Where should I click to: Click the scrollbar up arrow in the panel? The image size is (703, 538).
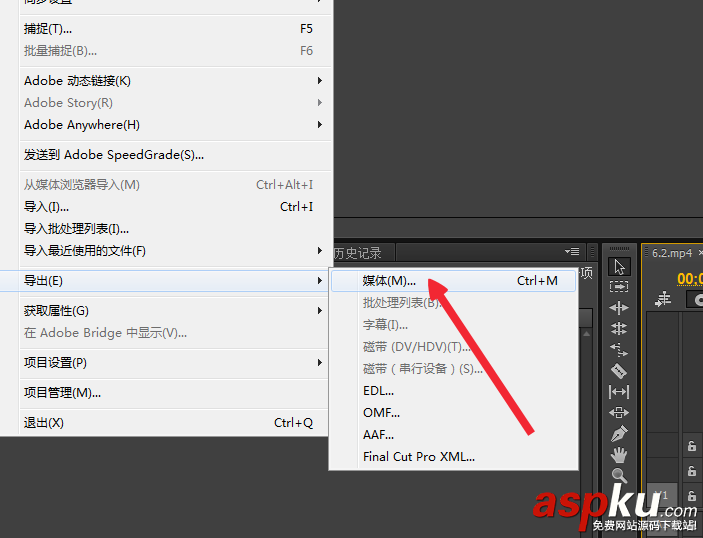click(x=586, y=334)
